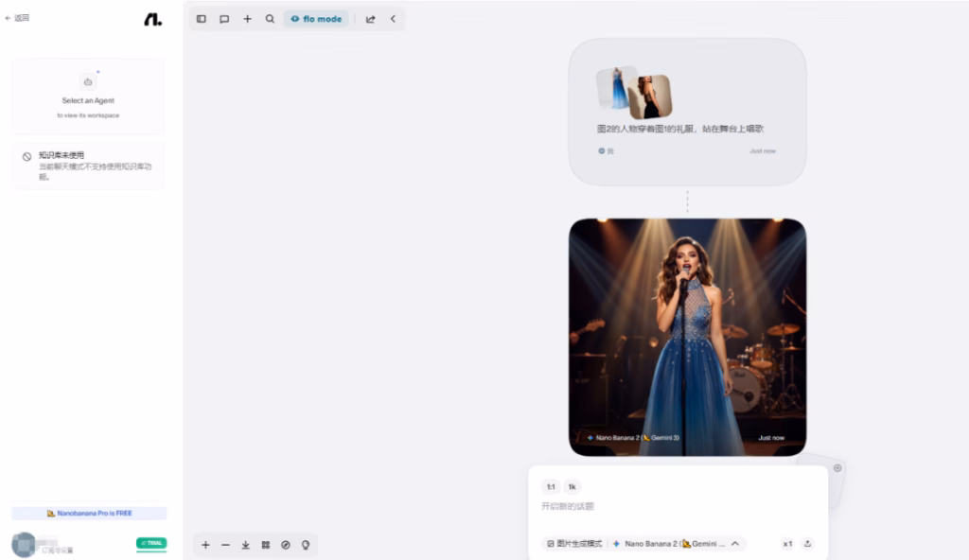
Task: Open the chat bubble icon
Action: tap(224, 19)
